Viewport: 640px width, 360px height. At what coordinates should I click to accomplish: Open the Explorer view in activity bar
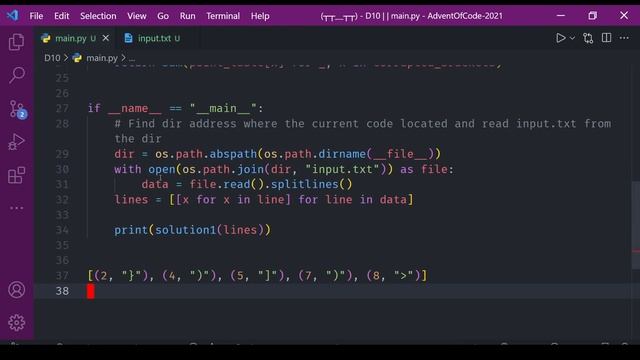(x=16, y=42)
